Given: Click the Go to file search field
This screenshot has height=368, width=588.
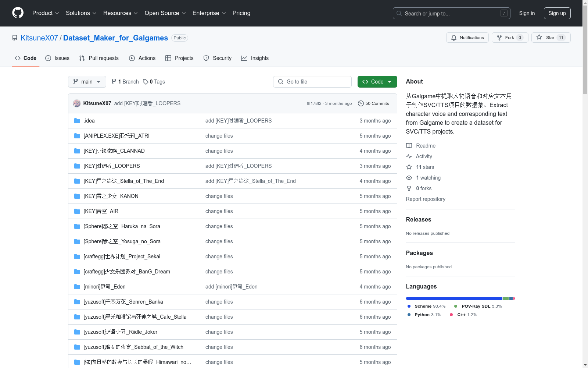Looking at the screenshot, I should click(312, 82).
